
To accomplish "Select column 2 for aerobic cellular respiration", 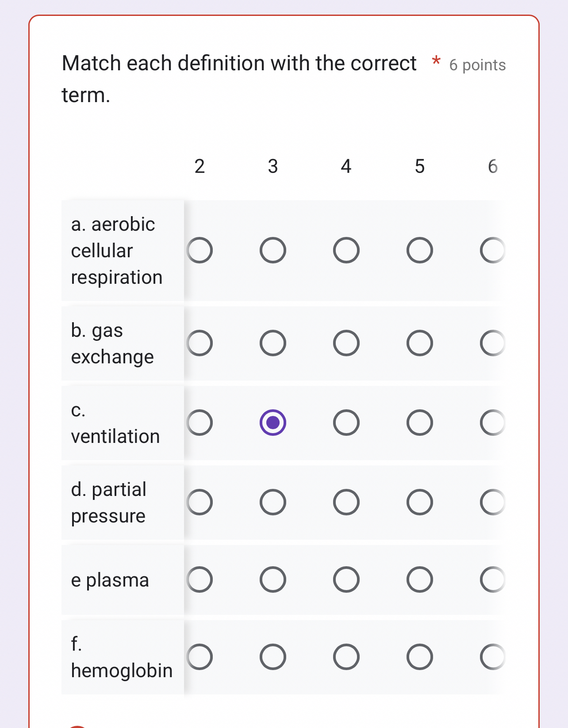I will click(x=200, y=250).
